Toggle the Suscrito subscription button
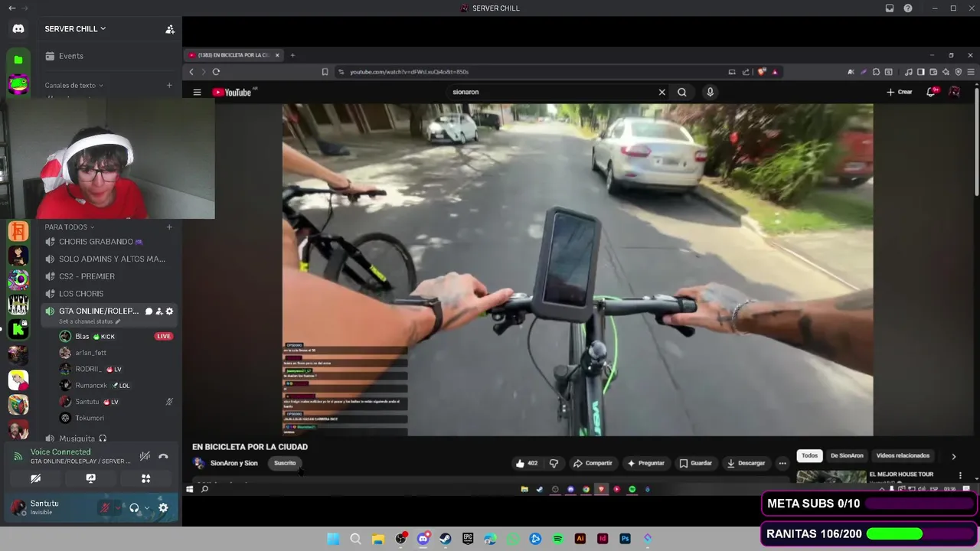The height and width of the screenshot is (551, 980). click(285, 463)
